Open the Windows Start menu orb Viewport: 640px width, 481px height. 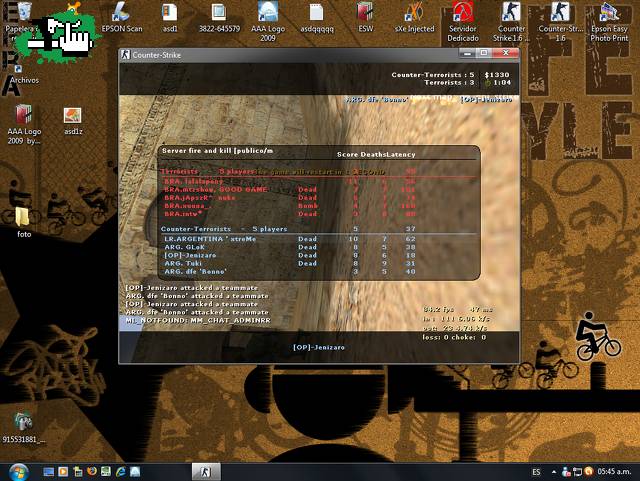tap(18, 472)
